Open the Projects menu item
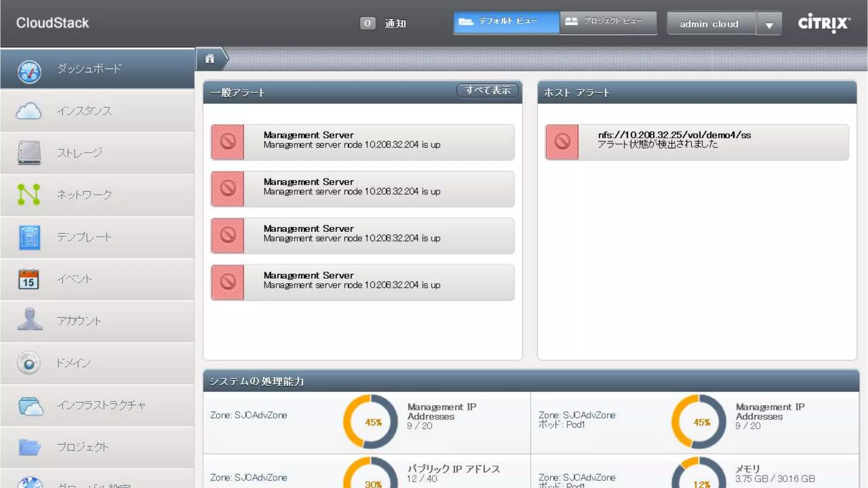 click(83, 447)
